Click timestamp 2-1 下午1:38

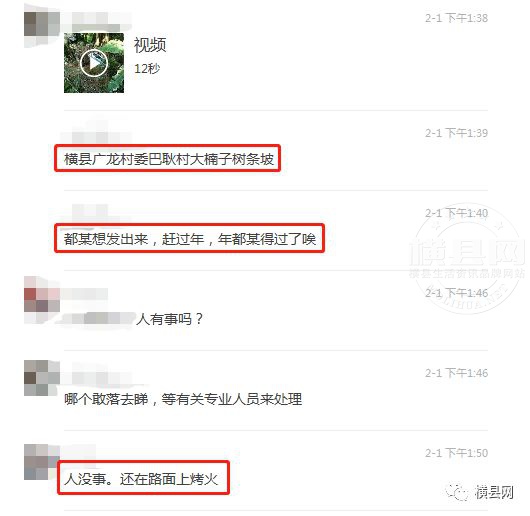456,18
